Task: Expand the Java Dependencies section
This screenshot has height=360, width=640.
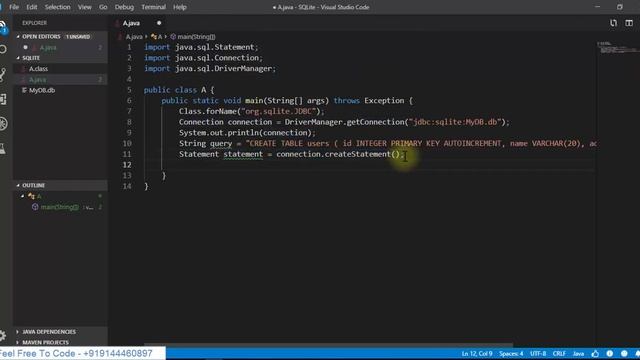Action: [18, 332]
